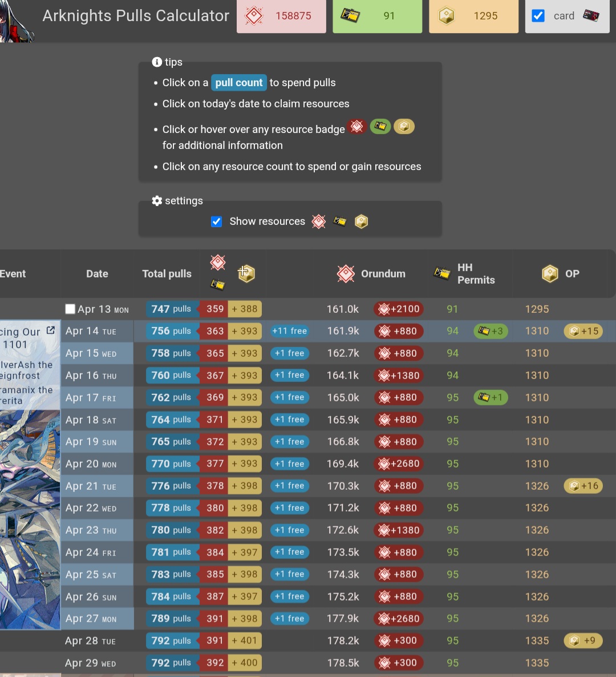Click OP icon beside Show resources
Image resolution: width=616 pixels, height=677 pixels.
click(x=361, y=221)
